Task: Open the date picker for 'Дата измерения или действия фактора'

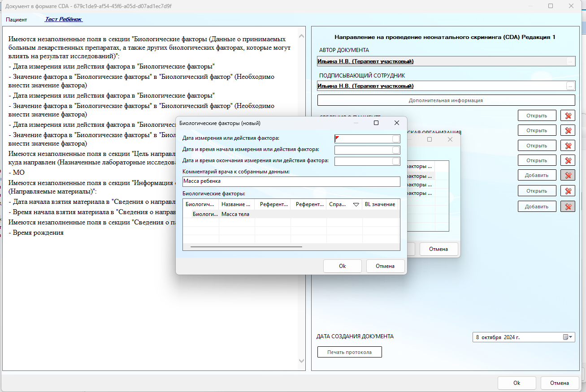Action: [x=395, y=139]
